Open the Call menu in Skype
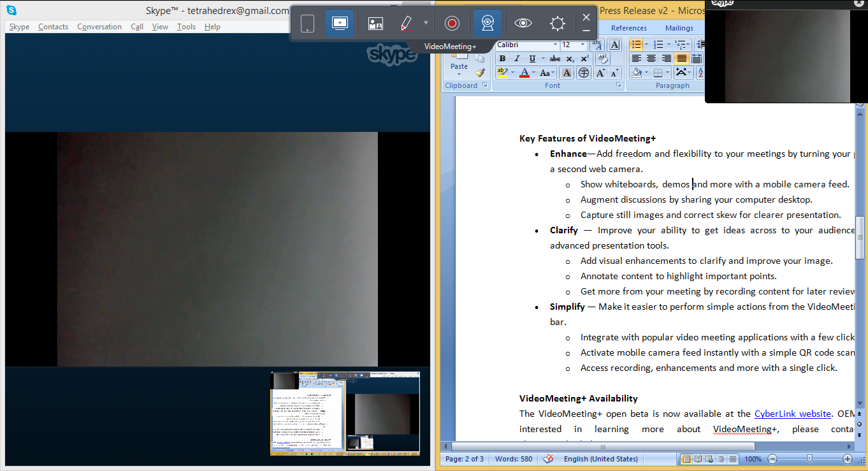868x471 pixels. pos(137,27)
